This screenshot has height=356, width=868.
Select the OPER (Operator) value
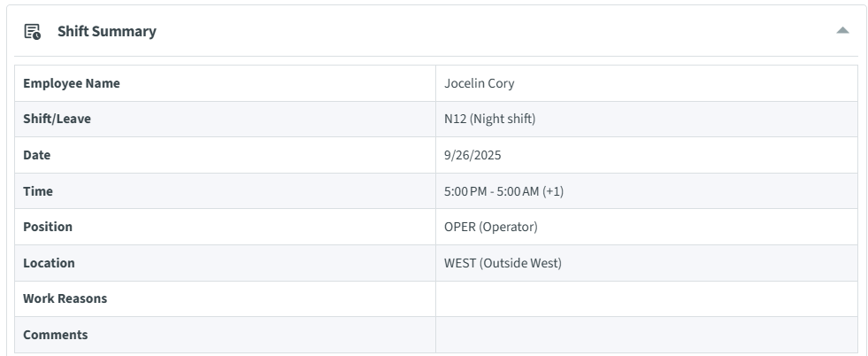pos(490,227)
